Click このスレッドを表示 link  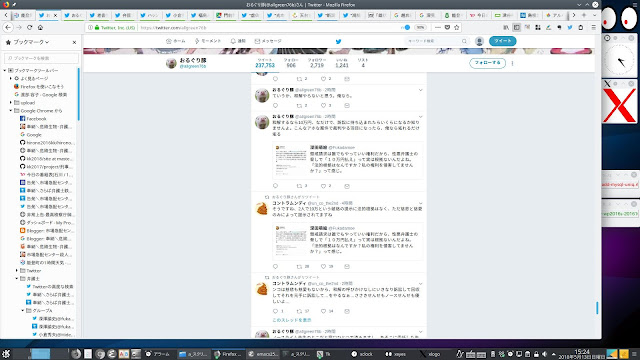coord(292,320)
